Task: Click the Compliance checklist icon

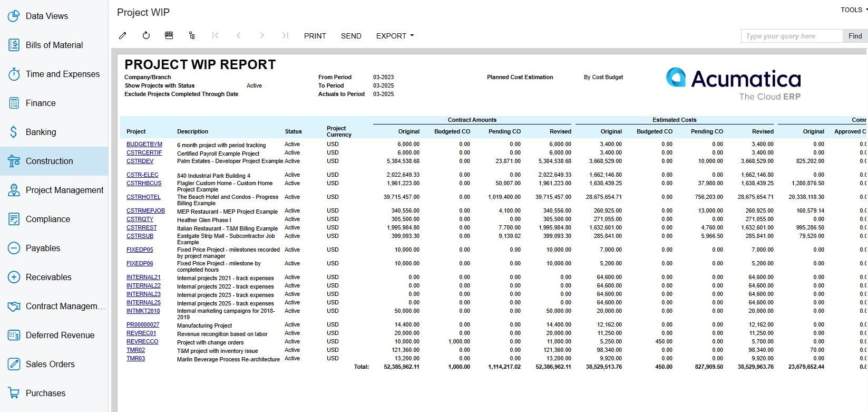Action: pos(14,219)
